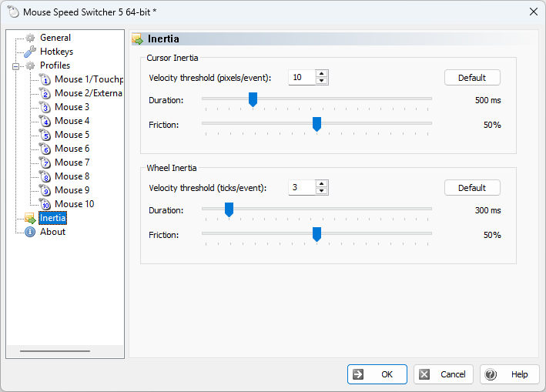Select the Inertia tree item
The image size is (546, 392).
pyautogui.click(x=52, y=218)
